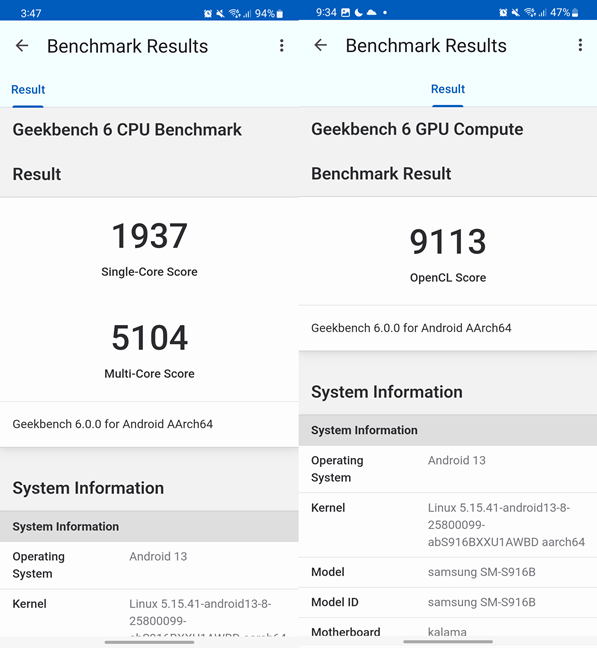
Task: Tap Wi-Fi icon in right status bar
Action: pos(530,13)
